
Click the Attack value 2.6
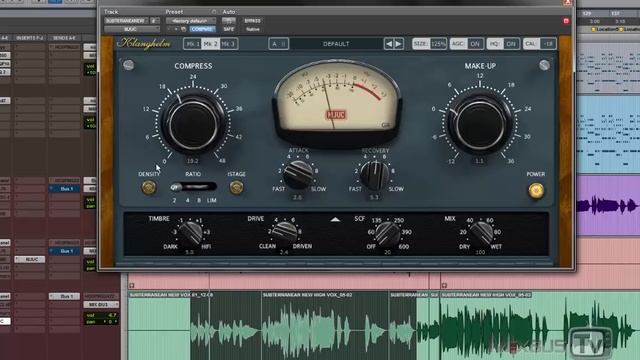pos(298,197)
